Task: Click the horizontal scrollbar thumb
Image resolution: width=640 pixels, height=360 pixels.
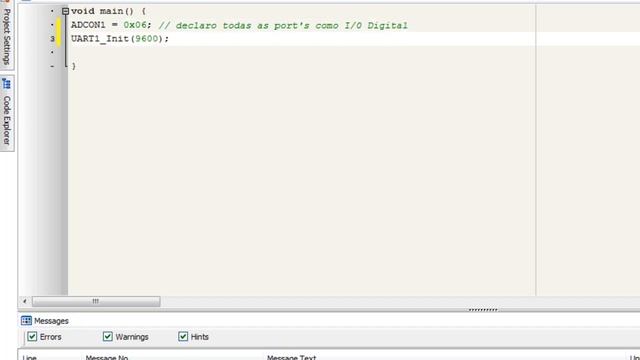Action: pos(96,302)
